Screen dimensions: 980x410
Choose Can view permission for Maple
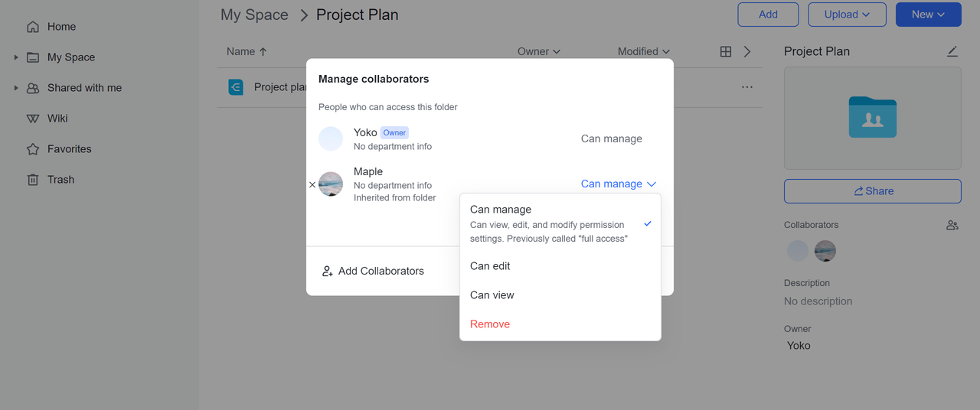[492, 295]
